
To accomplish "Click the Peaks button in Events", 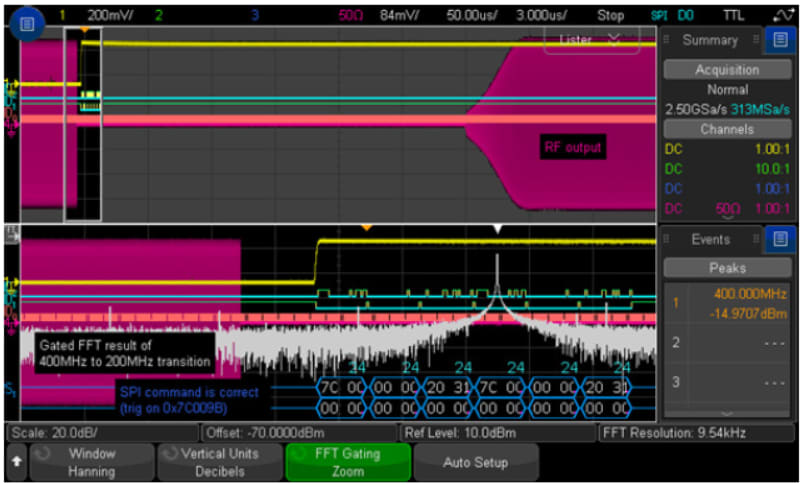I will [x=727, y=268].
